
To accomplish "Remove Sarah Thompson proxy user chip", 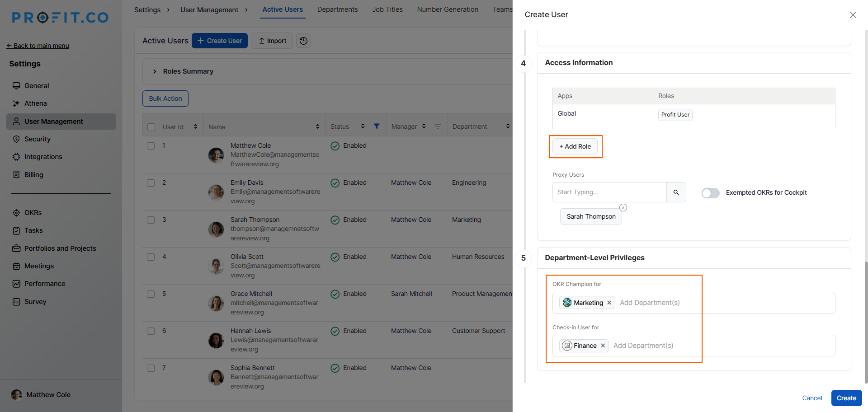I will pyautogui.click(x=623, y=208).
